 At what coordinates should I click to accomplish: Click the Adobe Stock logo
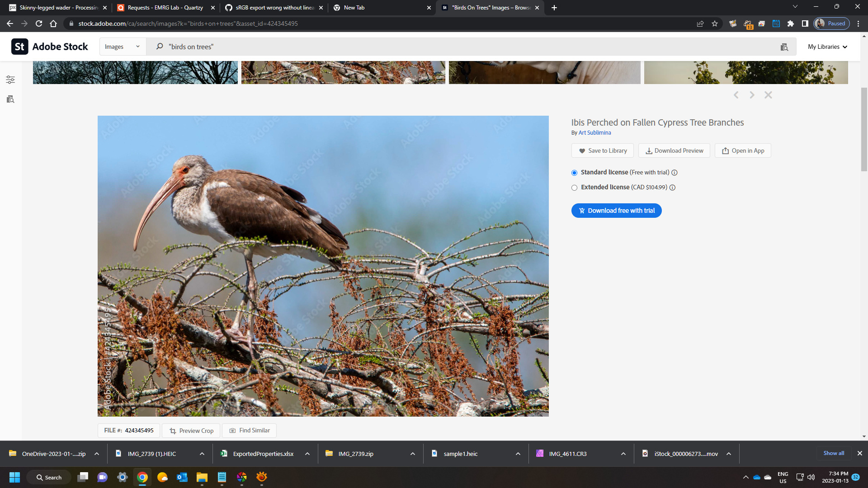tap(50, 47)
